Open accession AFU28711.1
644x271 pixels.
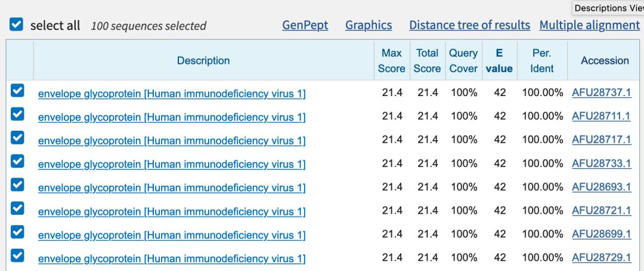[601, 116]
